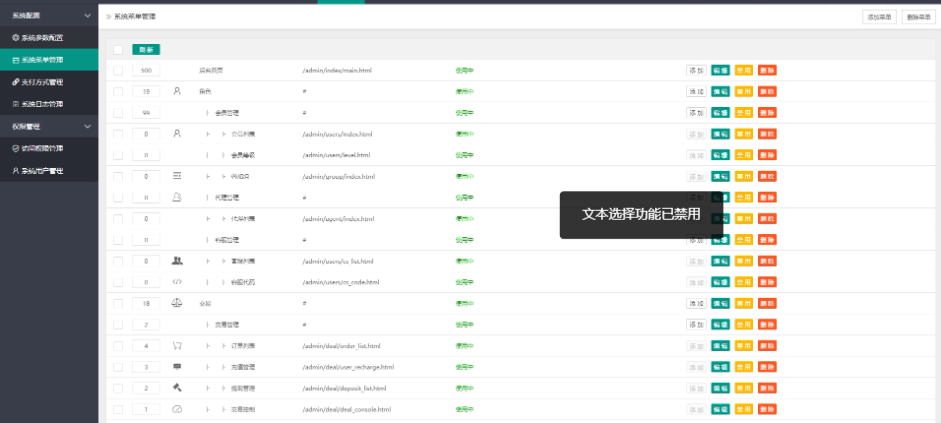Viewport: 941px width, 423px height.
Task: Click green 编辑 in the /admin/deal/deposit_list.html row
Action: (720, 388)
